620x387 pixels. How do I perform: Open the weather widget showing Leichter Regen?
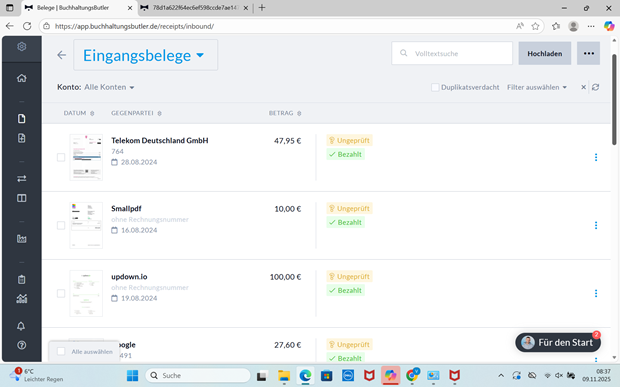tap(36, 375)
